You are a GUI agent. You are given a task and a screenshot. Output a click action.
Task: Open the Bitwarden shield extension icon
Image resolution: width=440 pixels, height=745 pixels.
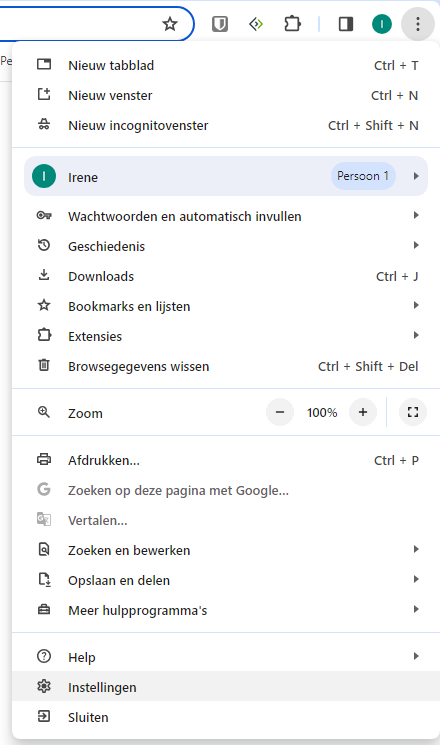(x=220, y=24)
